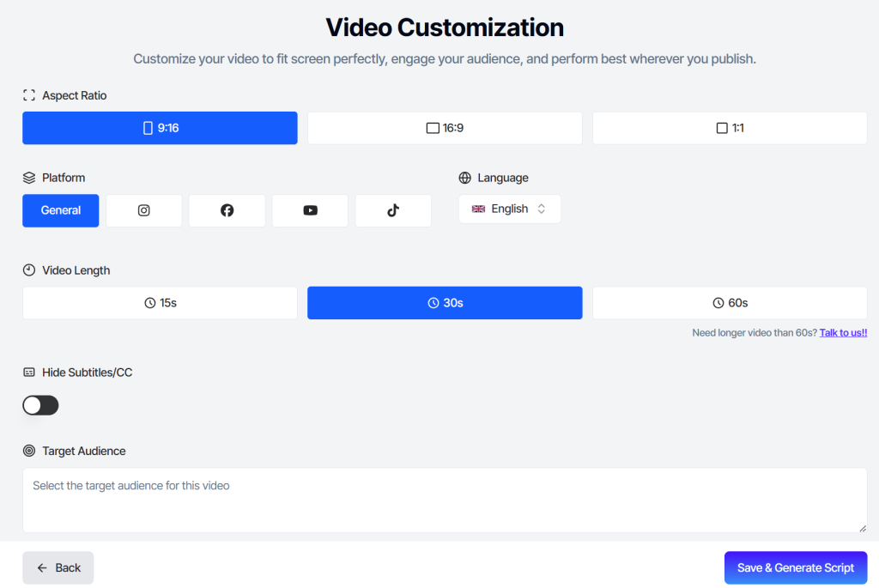Screen dimensions: 879x588
Task: Select the 9:16 aspect ratio option
Action: [160, 127]
